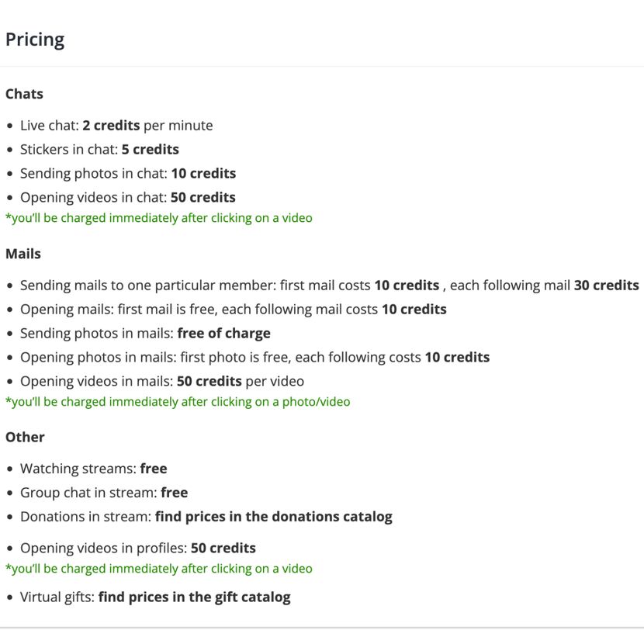Select the Chats section heading
The image size is (644, 644).
(x=24, y=94)
